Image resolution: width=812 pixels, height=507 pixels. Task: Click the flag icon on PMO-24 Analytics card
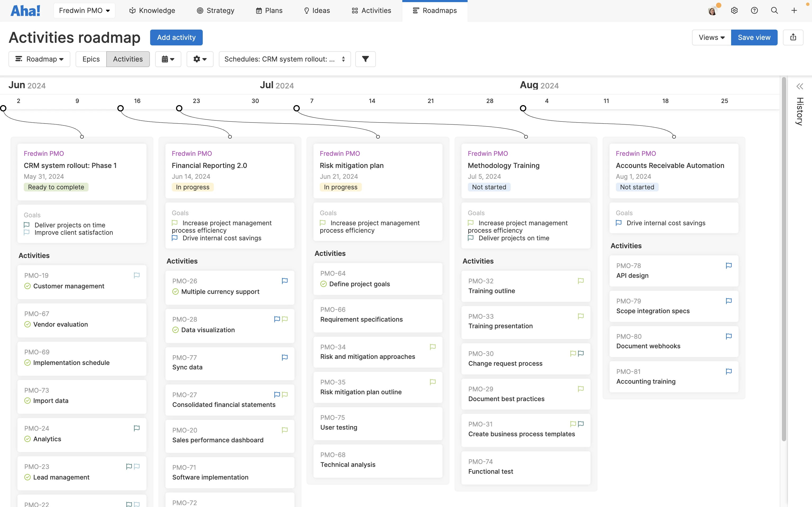click(x=136, y=428)
